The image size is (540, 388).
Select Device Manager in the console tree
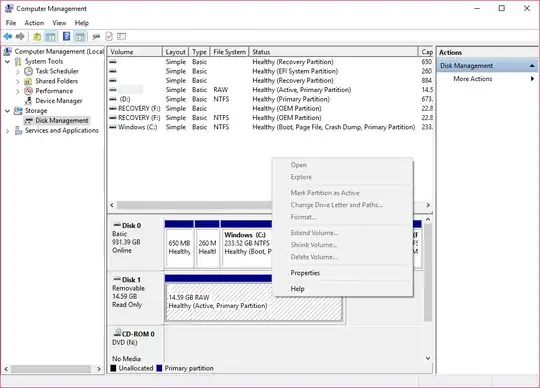59,101
